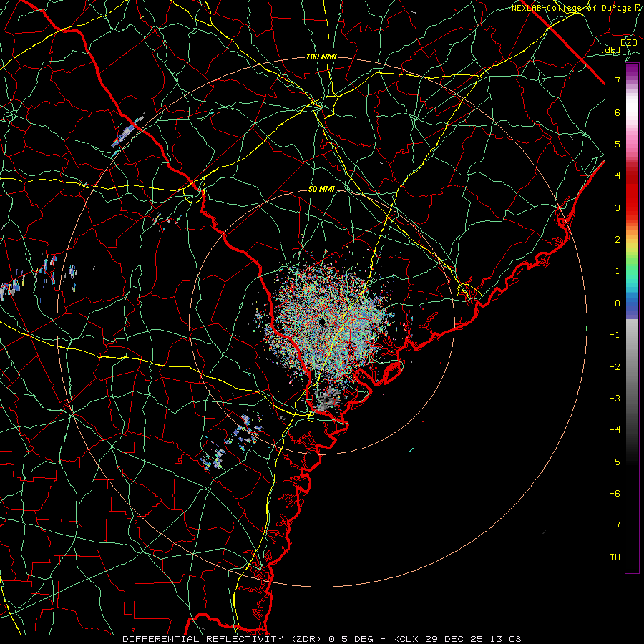Screen dimensions: 644x644
Task: Click the 100 NMI range ring label
Action: (x=321, y=57)
